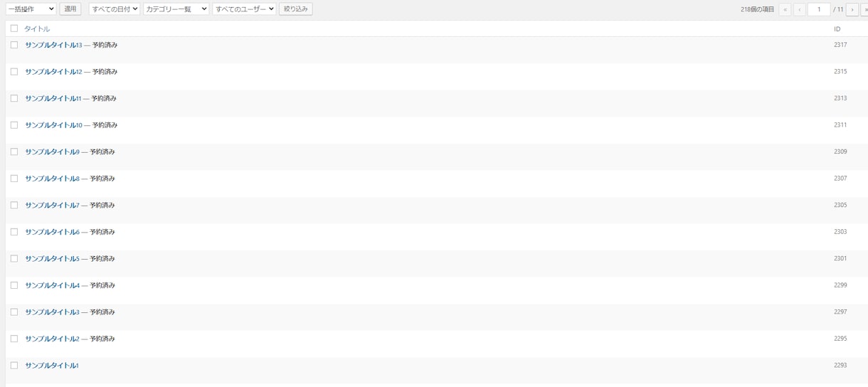868x387 pixels.
Task: Click the ID value 2305
Action: click(x=840, y=205)
